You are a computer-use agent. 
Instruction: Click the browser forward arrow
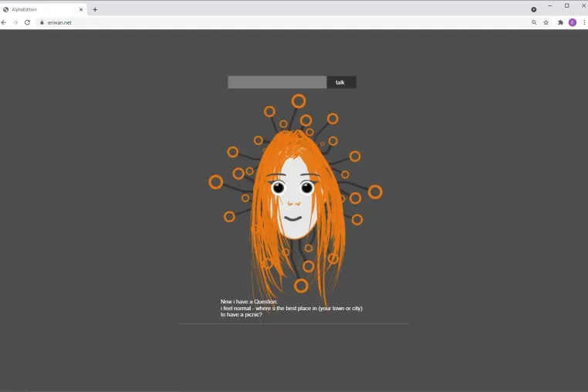click(15, 22)
